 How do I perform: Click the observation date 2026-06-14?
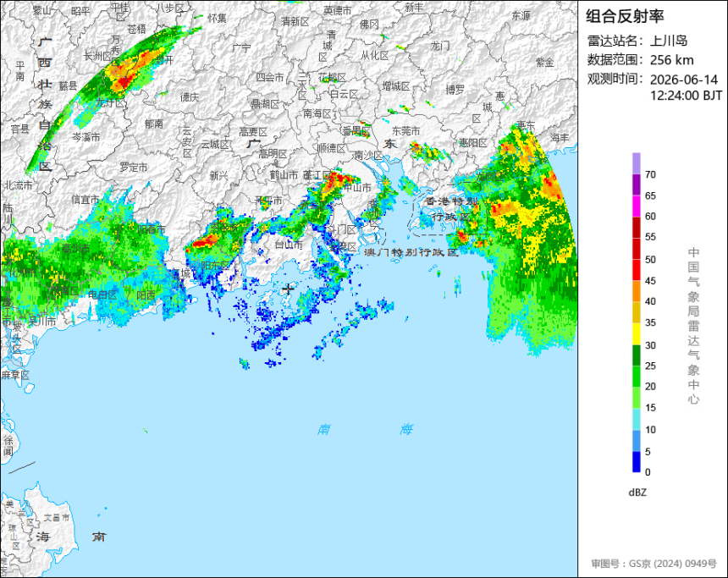tap(683, 80)
